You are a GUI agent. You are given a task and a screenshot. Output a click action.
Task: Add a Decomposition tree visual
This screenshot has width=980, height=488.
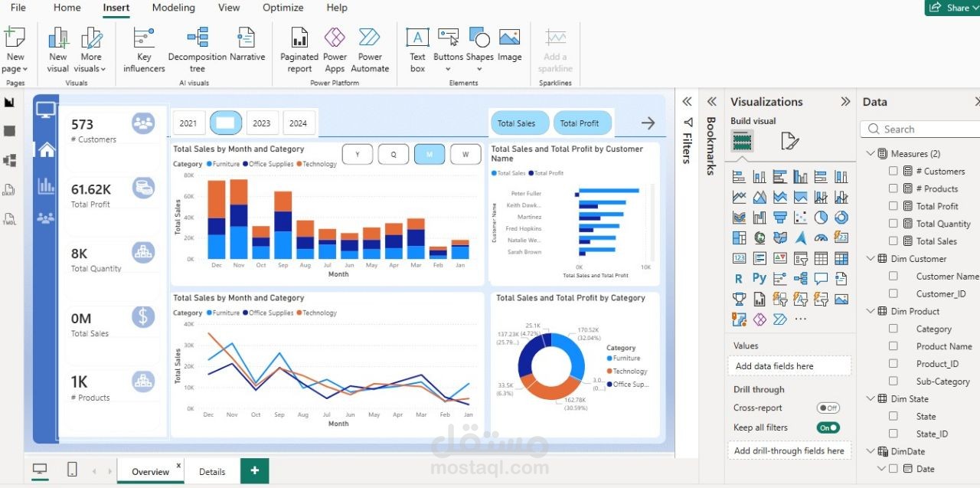[x=196, y=47]
